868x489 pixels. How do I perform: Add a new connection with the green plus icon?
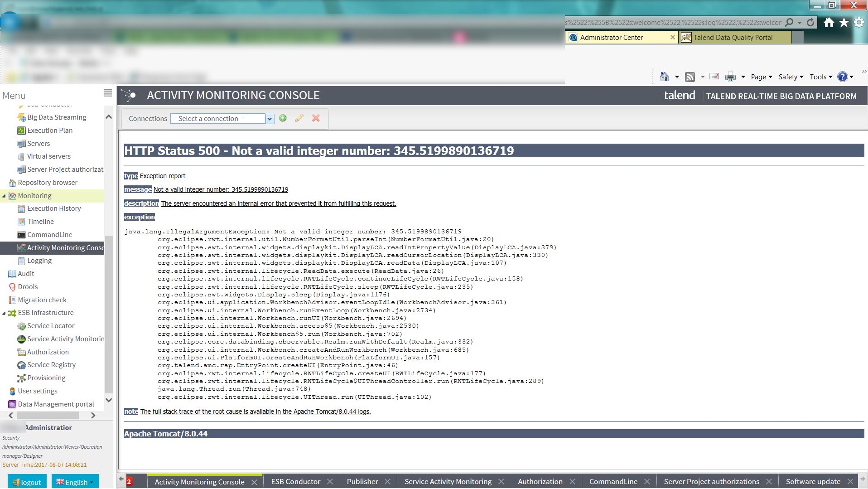pos(282,118)
